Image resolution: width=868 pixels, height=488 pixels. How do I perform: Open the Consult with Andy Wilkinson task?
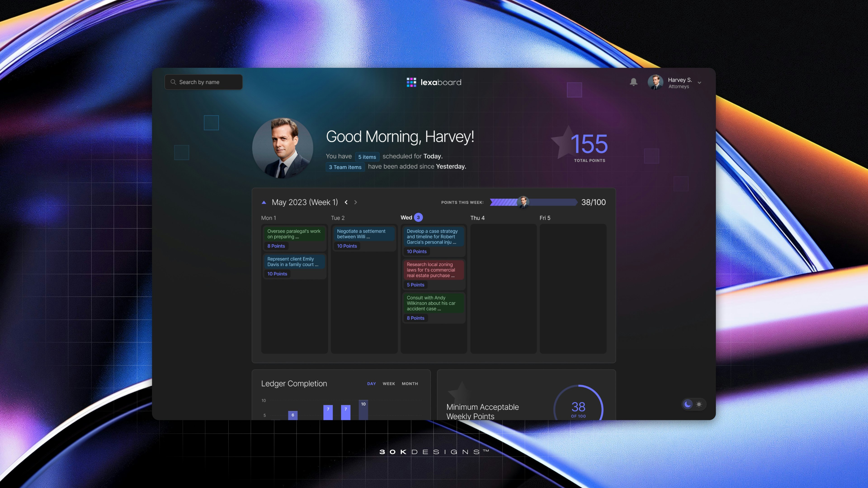434,303
